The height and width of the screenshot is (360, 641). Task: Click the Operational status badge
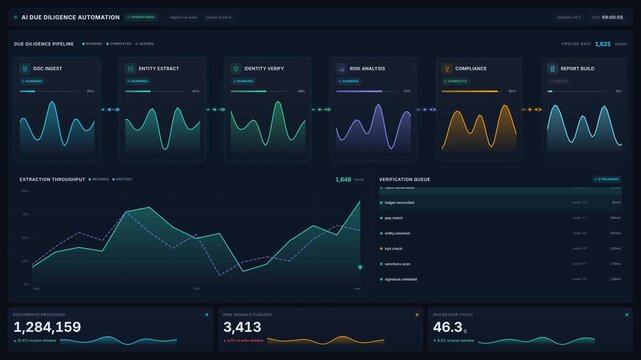tap(141, 18)
